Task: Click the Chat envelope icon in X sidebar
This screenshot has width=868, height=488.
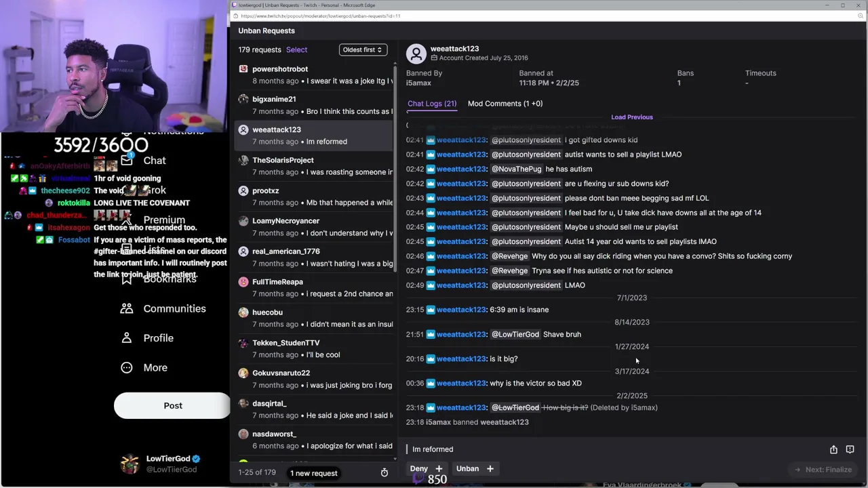Action: click(x=127, y=161)
